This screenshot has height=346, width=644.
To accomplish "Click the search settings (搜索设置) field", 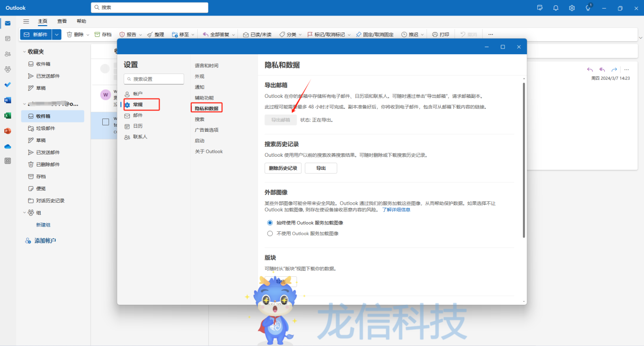I will click(x=154, y=79).
